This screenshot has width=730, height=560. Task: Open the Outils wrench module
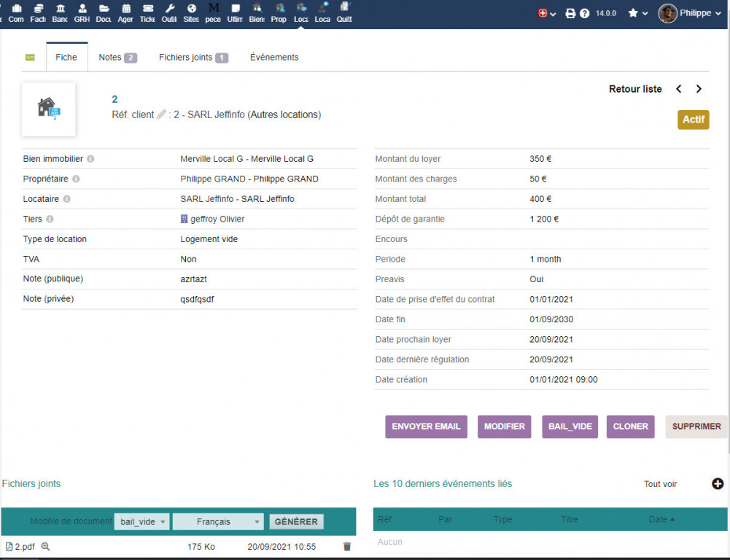[x=169, y=13]
